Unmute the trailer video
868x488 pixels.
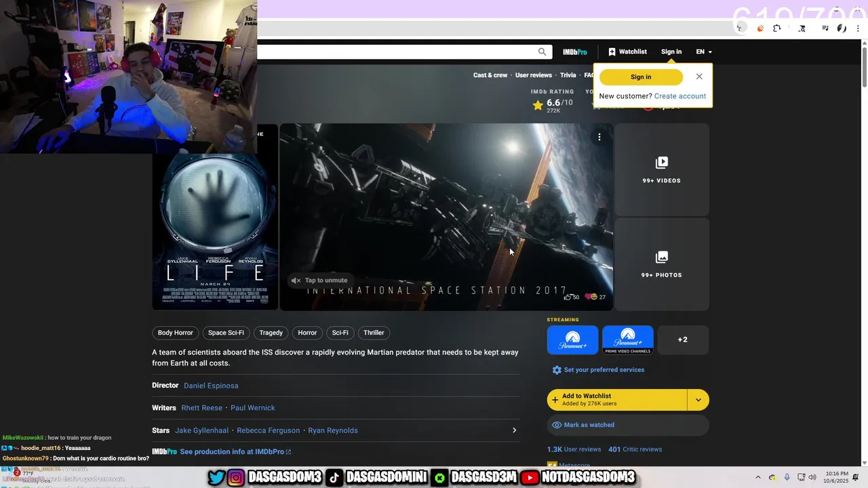pyautogui.click(x=319, y=280)
